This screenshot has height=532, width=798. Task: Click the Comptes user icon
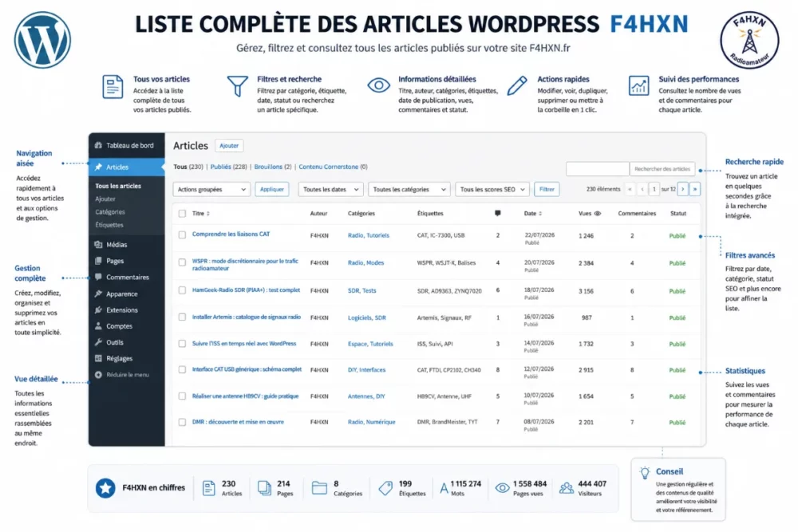98,326
